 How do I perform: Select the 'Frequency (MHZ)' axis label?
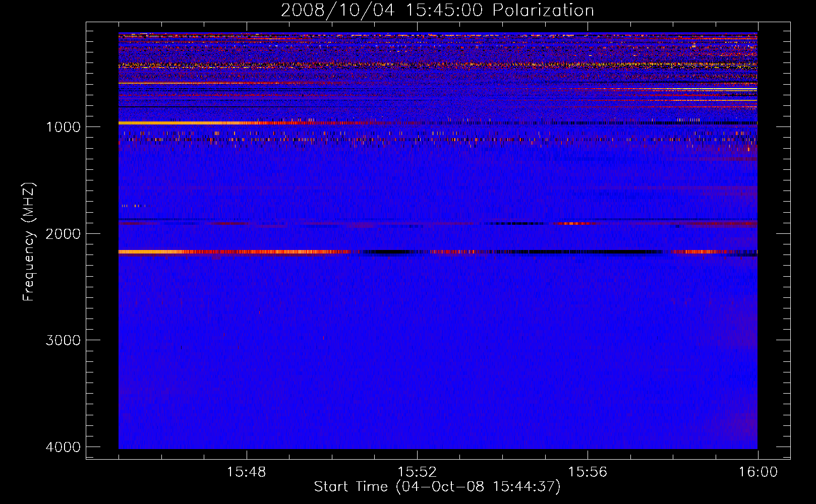tap(29, 242)
